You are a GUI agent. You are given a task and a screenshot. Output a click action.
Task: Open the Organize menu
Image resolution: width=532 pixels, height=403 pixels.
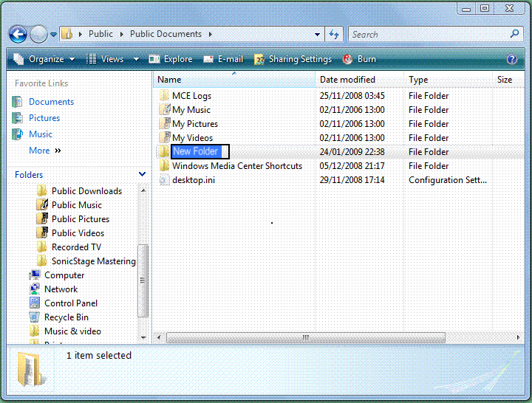44,59
